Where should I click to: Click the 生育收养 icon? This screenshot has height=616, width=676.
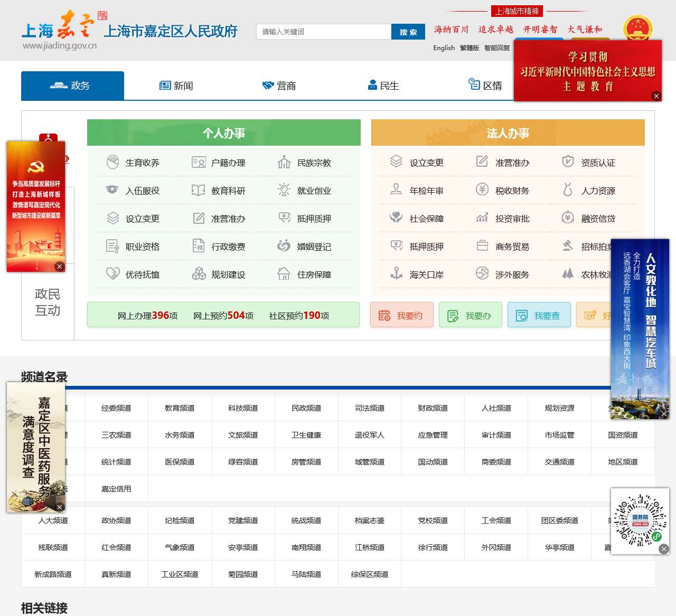[x=112, y=162]
